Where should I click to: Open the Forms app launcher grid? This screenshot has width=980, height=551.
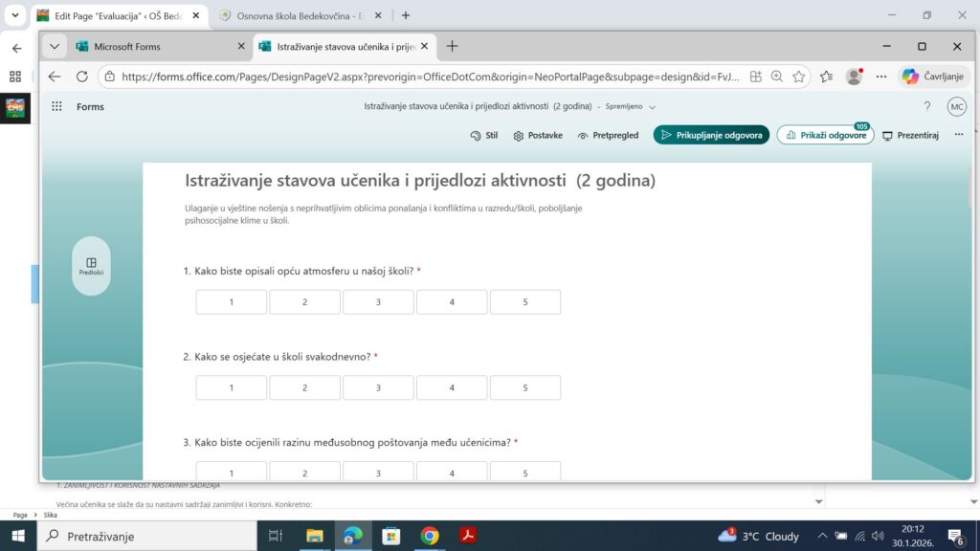[x=56, y=106]
